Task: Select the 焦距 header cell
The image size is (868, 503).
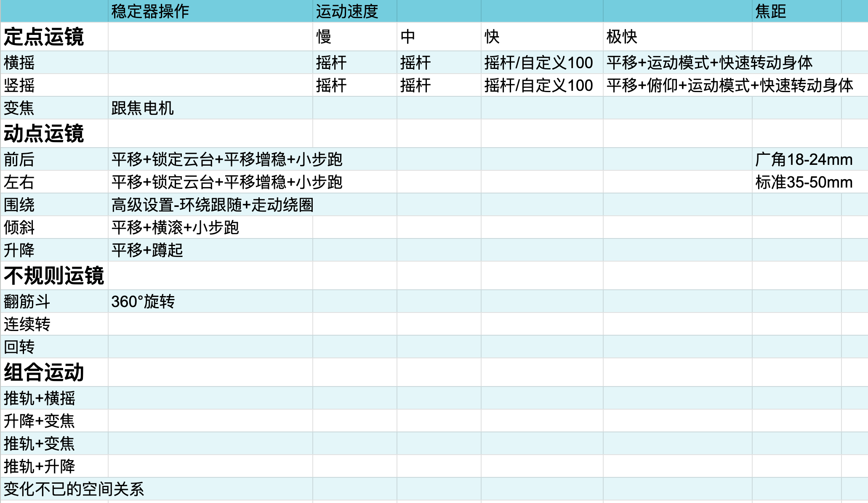Action: point(796,11)
